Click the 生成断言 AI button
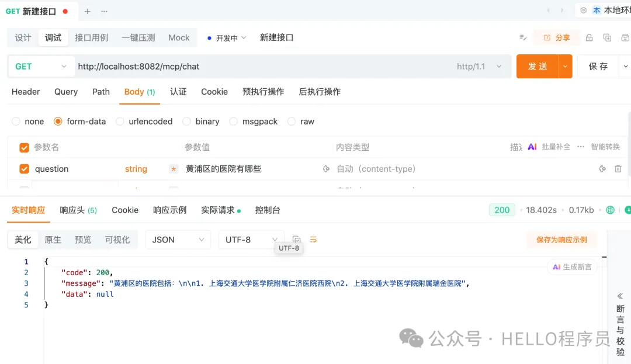The height and width of the screenshot is (364, 631). pos(572,267)
